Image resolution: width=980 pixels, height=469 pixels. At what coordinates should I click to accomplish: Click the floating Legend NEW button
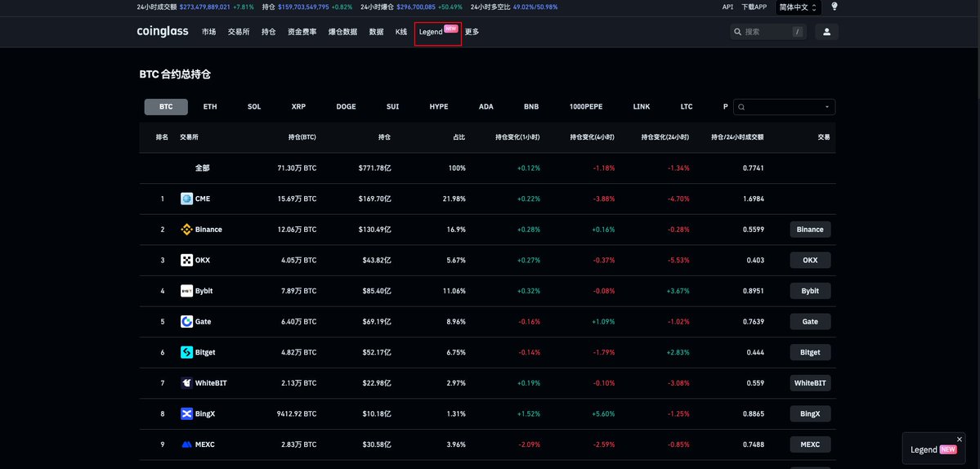[x=933, y=449]
